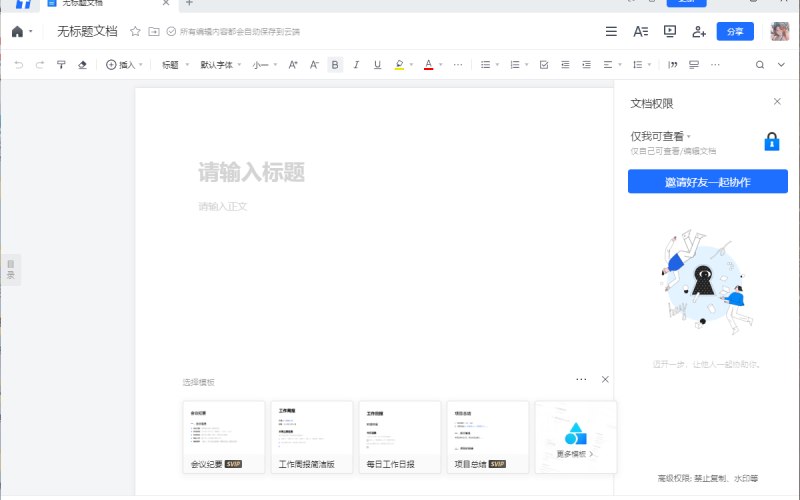Click the redo arrow icon

coord(40,65)
